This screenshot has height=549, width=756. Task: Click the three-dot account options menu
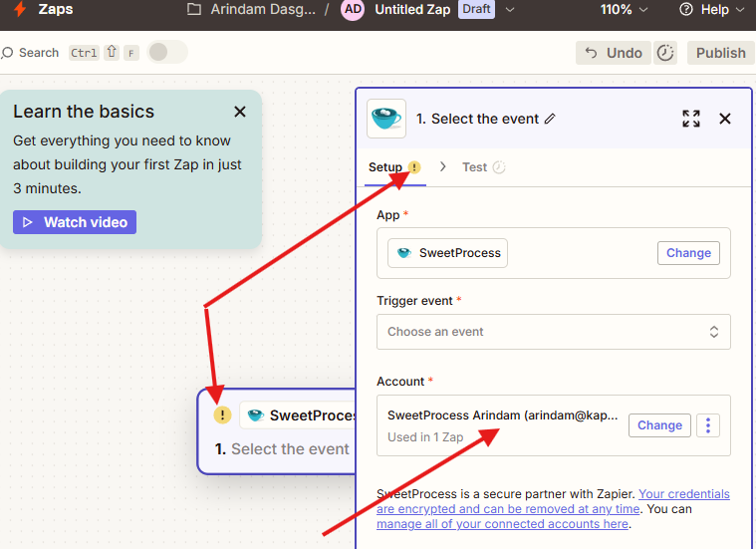coord(708,425)
